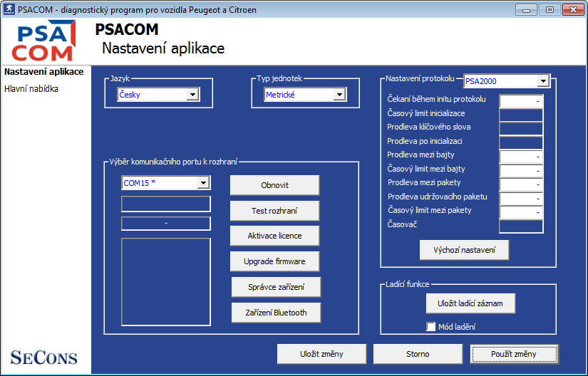Open Aktivace licence
Image resolution: width=588 pixels, height=376 pixels.
274,236
